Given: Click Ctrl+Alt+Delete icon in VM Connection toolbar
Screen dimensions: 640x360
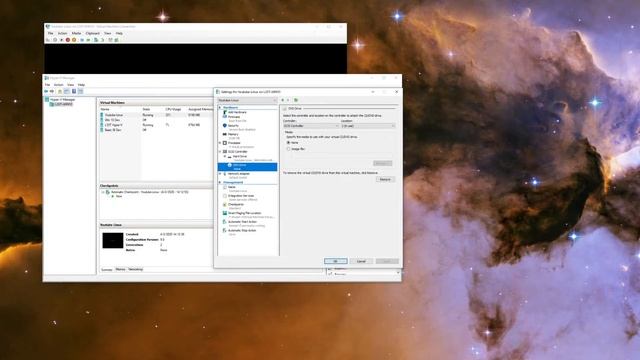Looking at the screenshot, I should pos(48,40).
